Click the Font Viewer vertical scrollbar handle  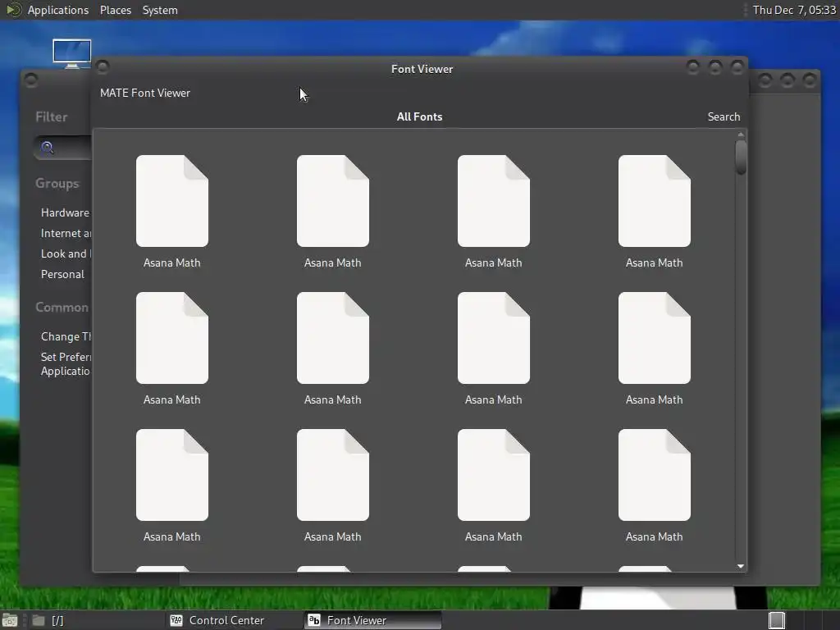tap(741, 157)
